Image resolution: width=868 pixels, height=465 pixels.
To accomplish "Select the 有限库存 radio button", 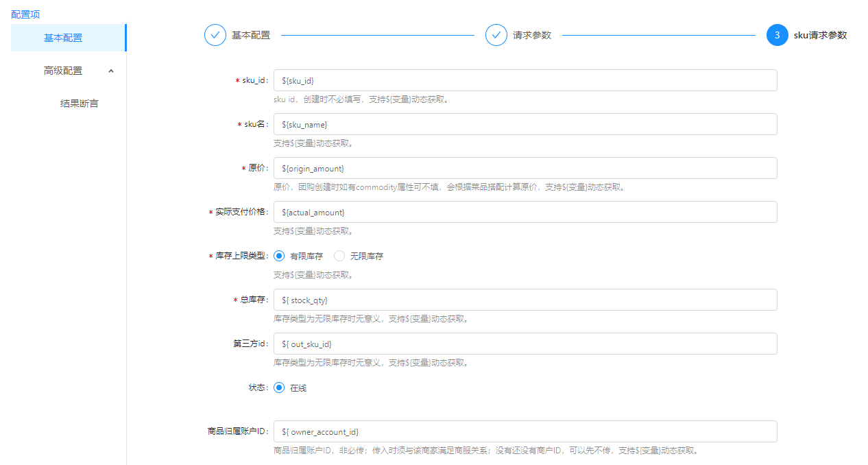I will 279,256.
